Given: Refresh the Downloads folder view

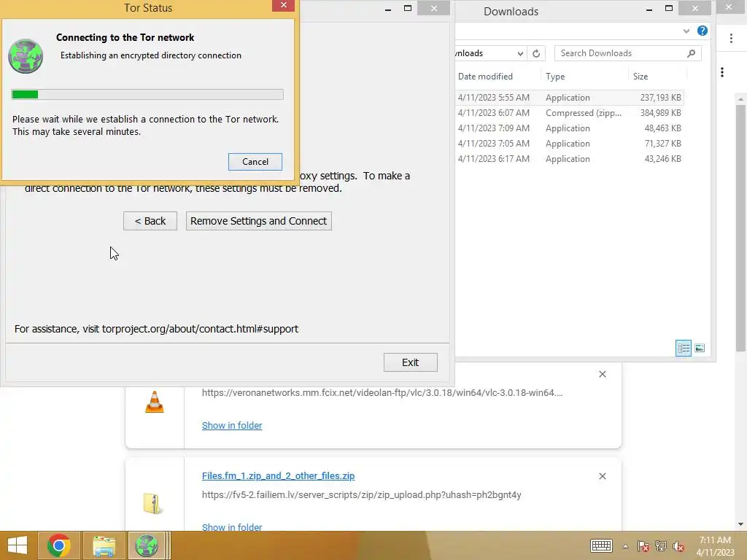Looking at the screenshot, I should tap(536, 53).
